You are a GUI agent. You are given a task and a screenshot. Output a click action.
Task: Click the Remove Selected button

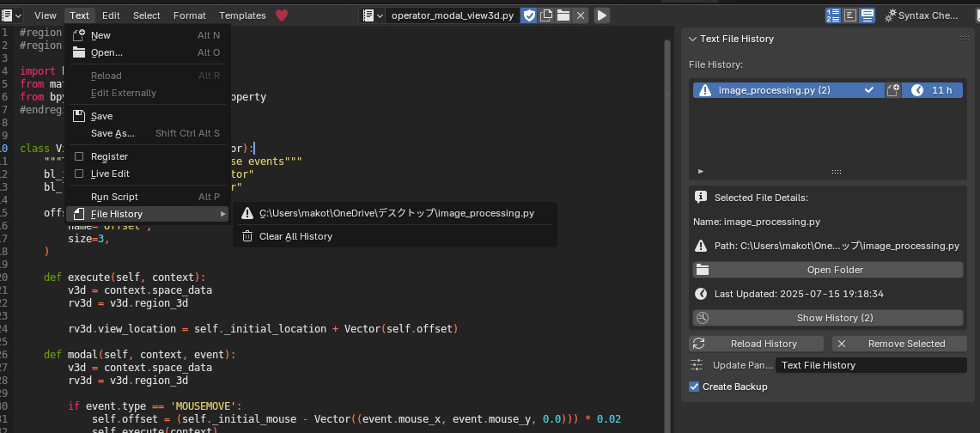click(899, 344)
